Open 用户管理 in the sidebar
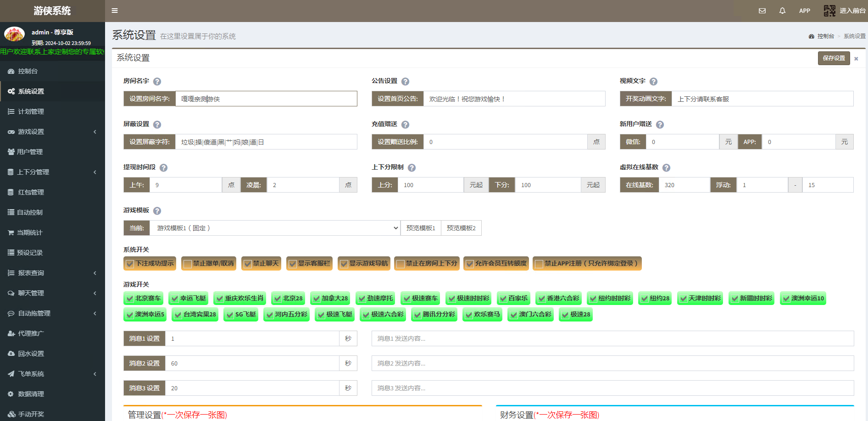This screenshot has height=421, width=868. [30, 152]
